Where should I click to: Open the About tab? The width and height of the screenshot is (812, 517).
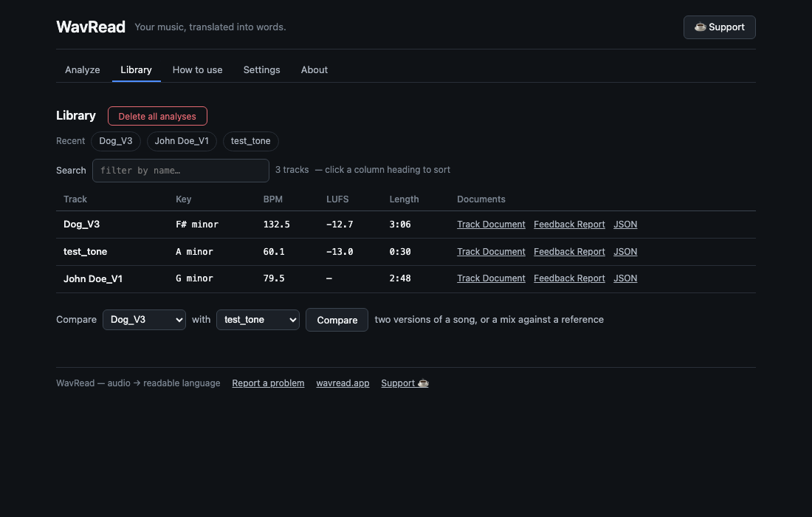coord(314,70)
